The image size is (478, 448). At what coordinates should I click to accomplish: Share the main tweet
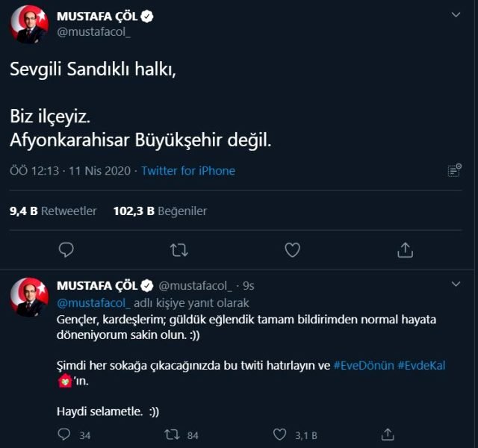coord(406,249)
